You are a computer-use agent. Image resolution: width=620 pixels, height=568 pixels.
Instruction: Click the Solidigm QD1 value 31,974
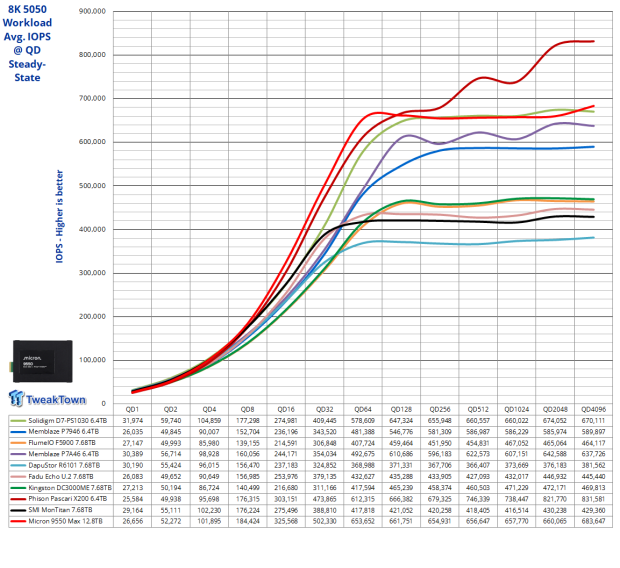pos(132,420)
